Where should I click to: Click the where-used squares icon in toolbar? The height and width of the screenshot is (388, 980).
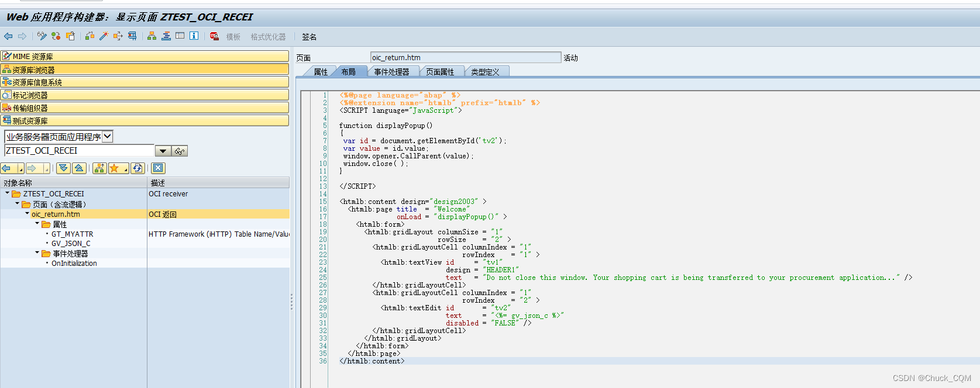90,36
